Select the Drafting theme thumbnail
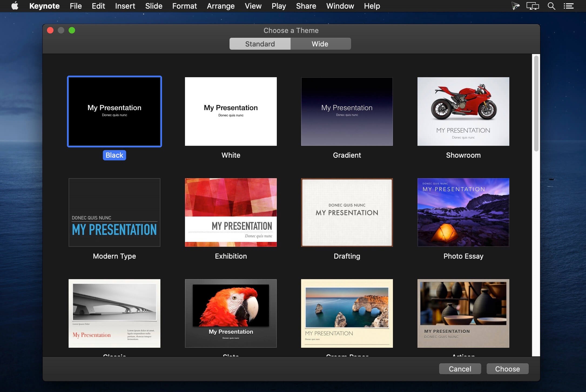This screenshot has height=392, width=586. click(347, 212)
